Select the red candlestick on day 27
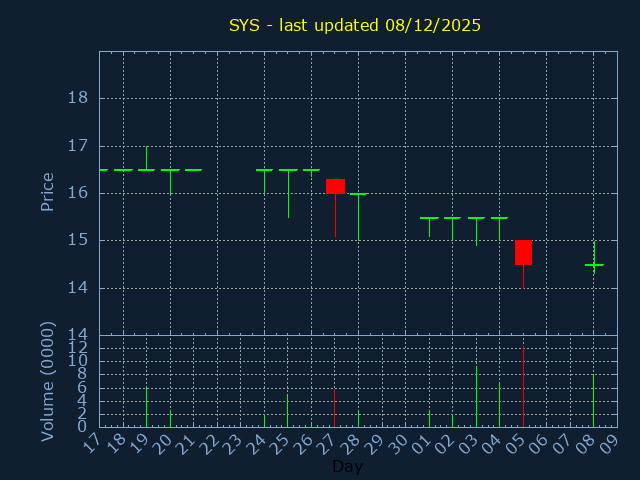640x480 pixels. pyautogui.click(x=335, y=186)
